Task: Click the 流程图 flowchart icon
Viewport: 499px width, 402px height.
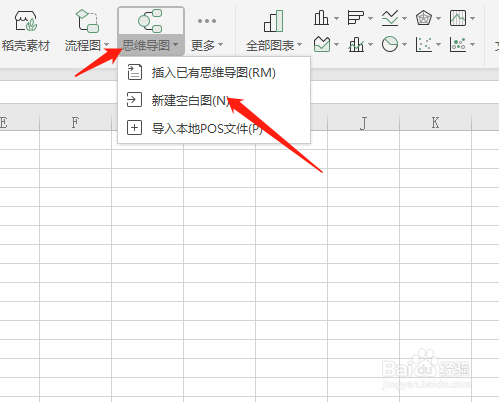Action: [88, 21]
